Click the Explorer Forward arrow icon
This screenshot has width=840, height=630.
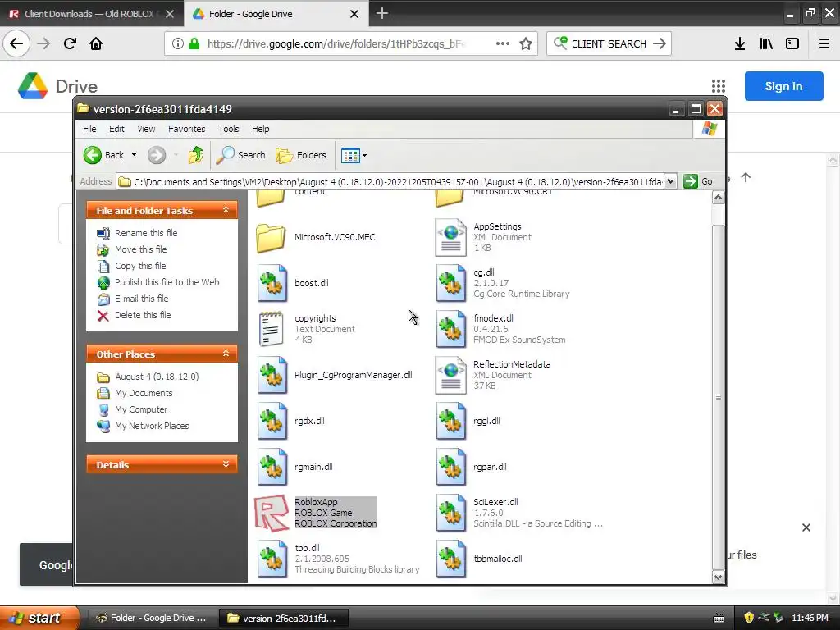[x=157, y=155]
